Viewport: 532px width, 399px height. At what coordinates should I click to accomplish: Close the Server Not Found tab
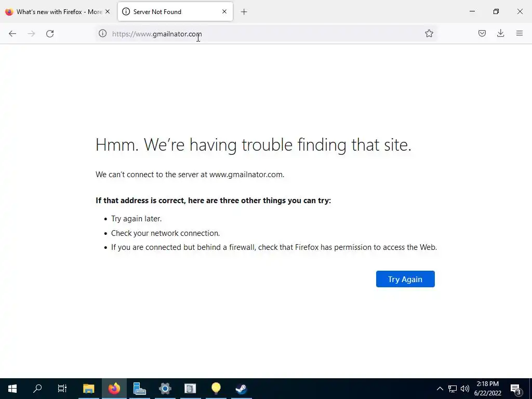224,11
